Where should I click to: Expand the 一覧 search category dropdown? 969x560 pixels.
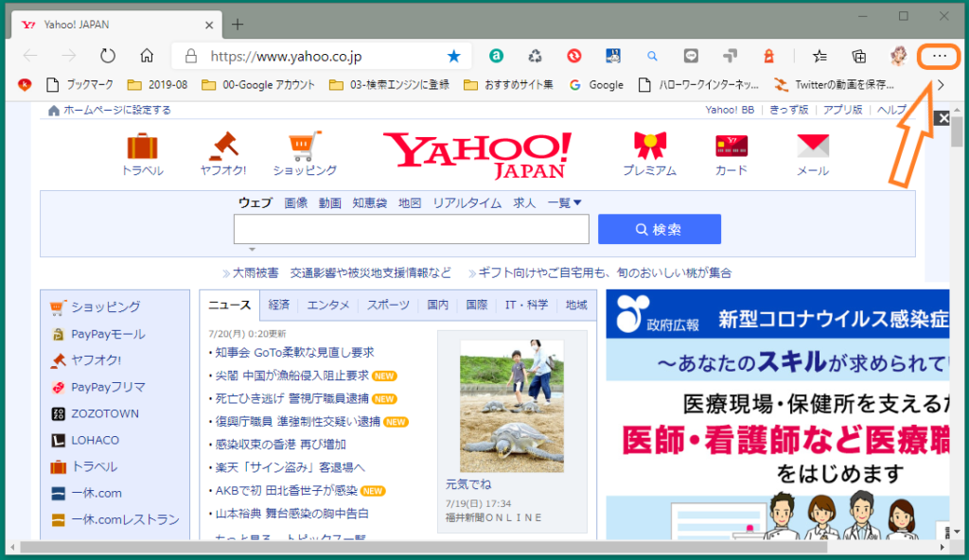pos(564,202)
